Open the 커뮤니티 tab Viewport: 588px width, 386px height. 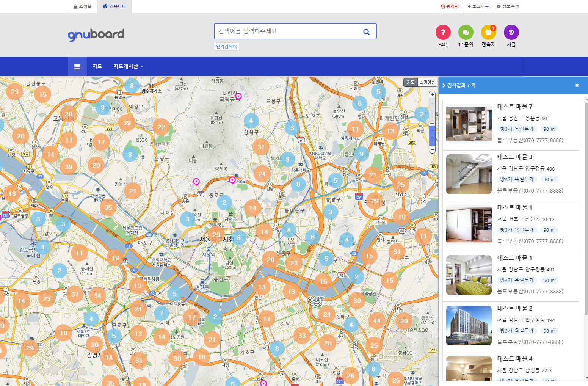pos(114,6)
